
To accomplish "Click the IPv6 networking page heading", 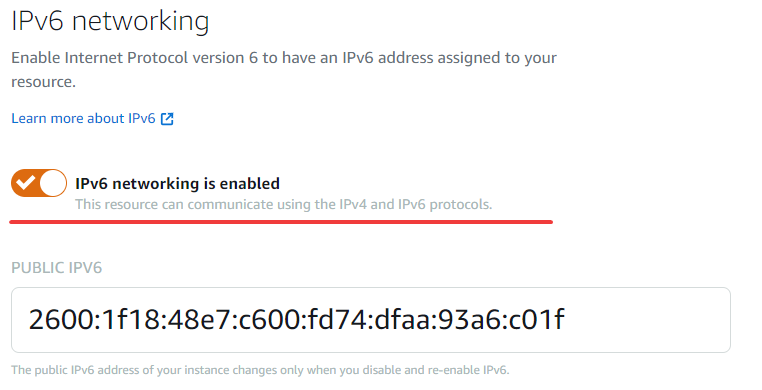I will 110,21.
